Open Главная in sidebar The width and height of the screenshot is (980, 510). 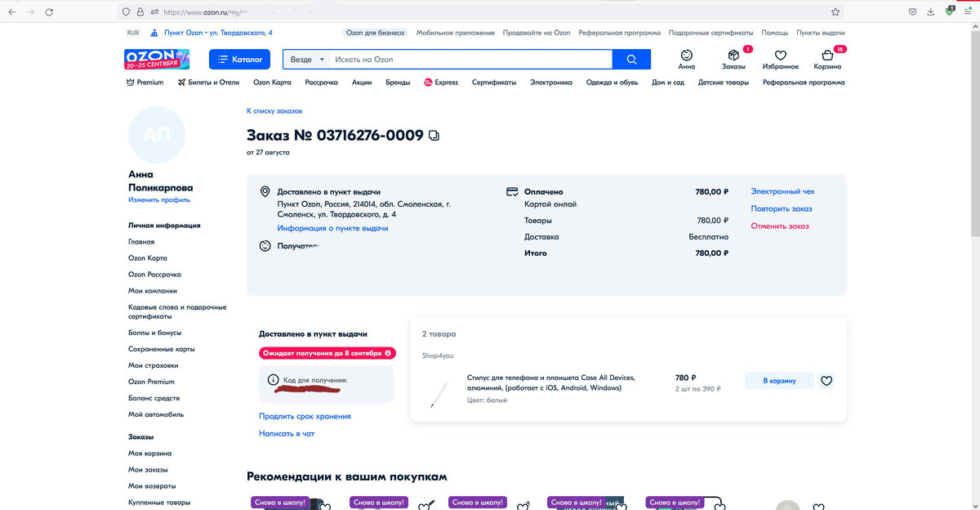click(x=141, y=242)
